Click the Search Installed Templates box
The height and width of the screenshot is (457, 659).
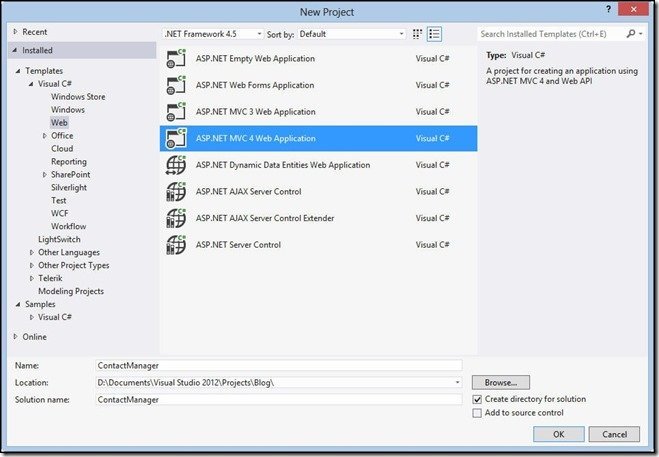point(551,34)
